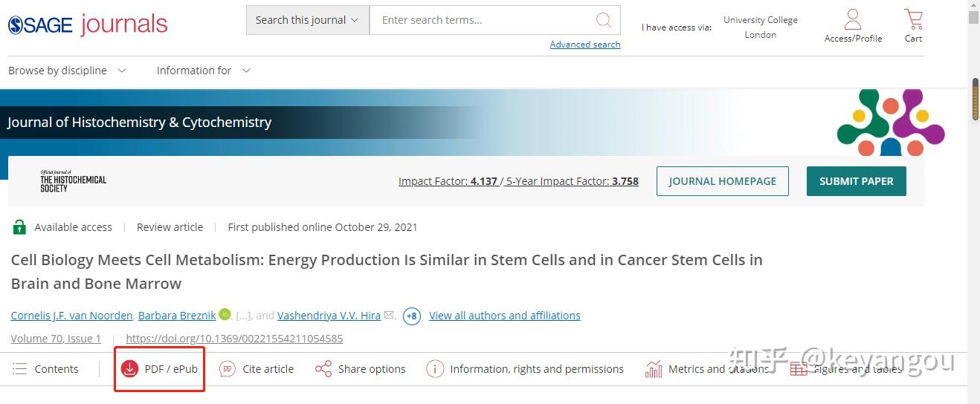Open the Cite article icon
This screenshot has width=980, height=404.
(228, 368)
